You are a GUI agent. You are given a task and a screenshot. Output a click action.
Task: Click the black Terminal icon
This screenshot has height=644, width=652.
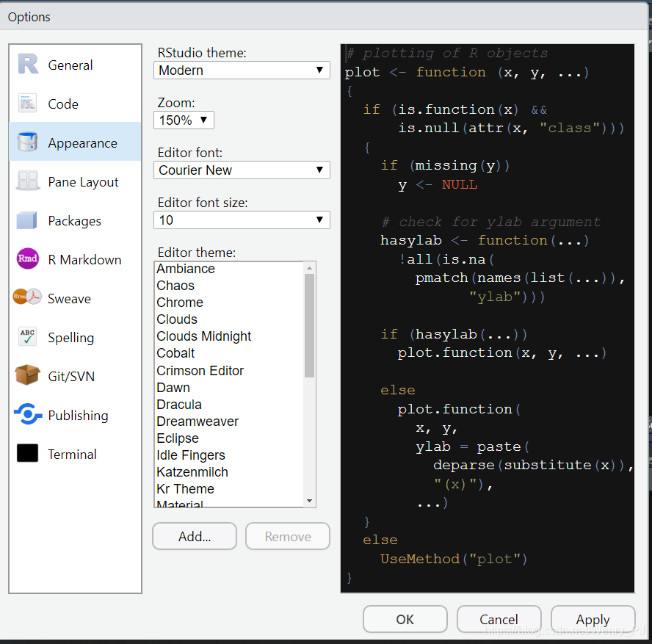[x=27, y=453]
